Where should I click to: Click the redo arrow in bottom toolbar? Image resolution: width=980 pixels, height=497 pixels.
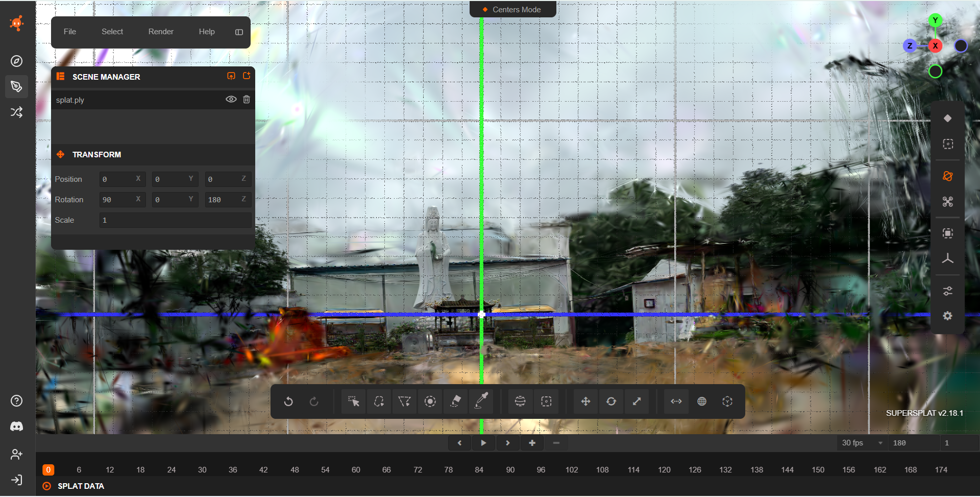pos(314,401)
